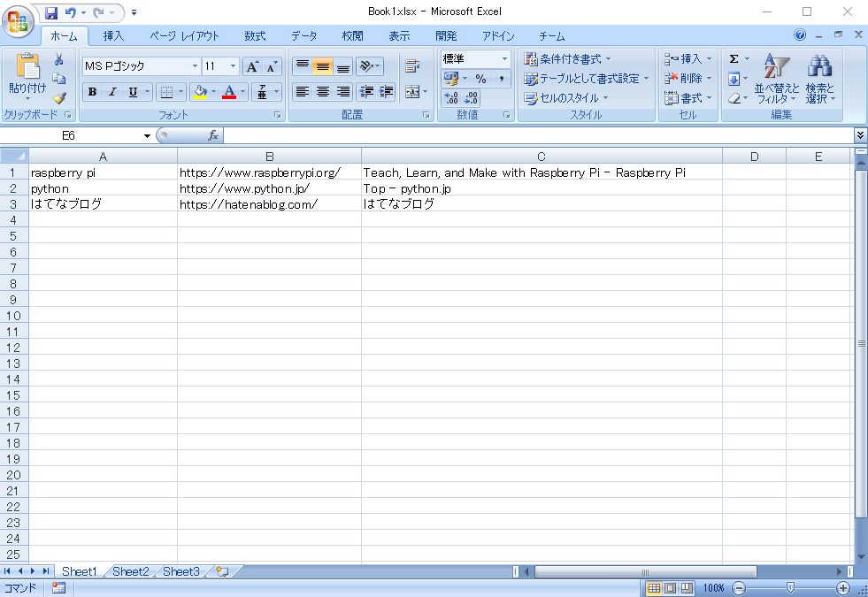
Task: Toggle bottom vertical alignment
Action: click(x=343, y=67)
